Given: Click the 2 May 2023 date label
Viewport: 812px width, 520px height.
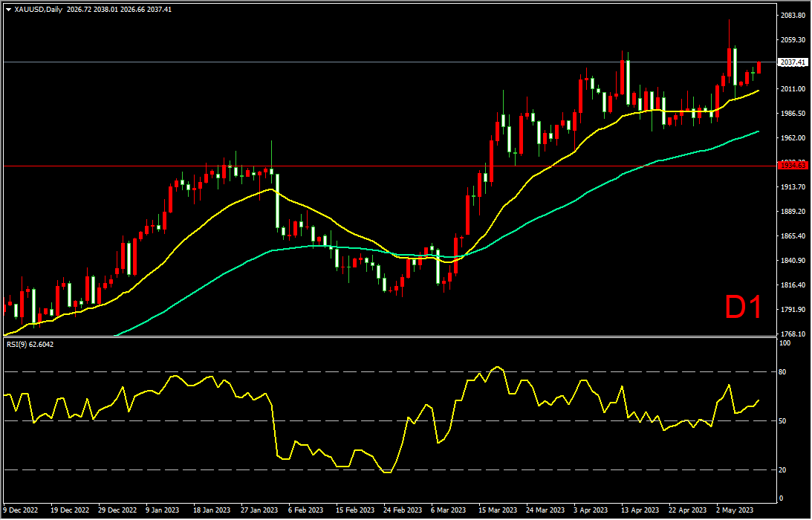Looking at the screenshot, I should click(x=735, y=510).
